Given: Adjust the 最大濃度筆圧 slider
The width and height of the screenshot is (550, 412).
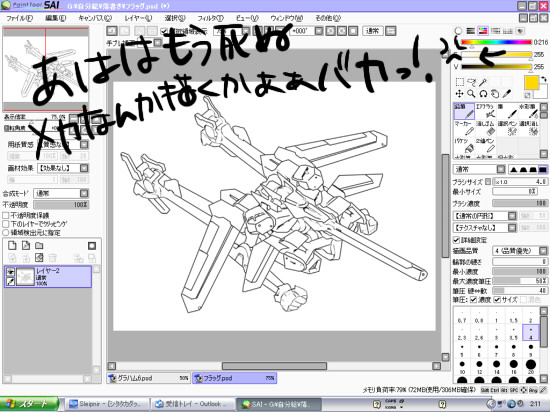Looking at the screenshot, I should 520,281.
